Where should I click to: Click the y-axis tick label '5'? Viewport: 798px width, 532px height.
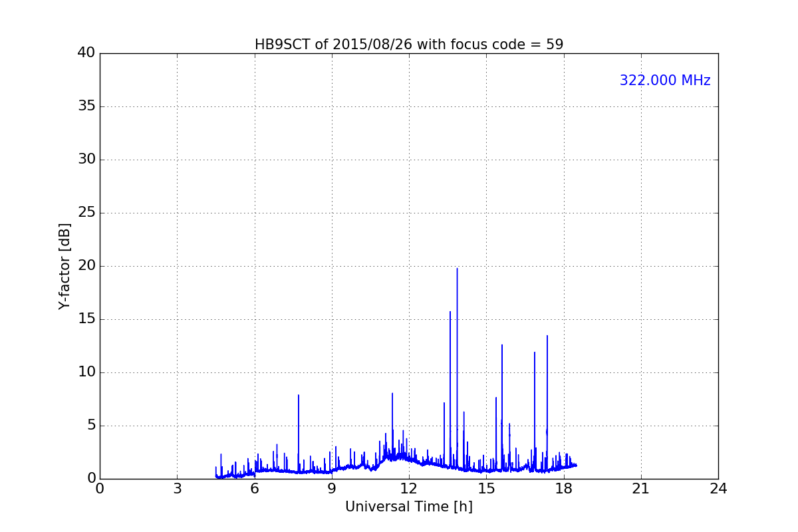[x=91, y=426]
